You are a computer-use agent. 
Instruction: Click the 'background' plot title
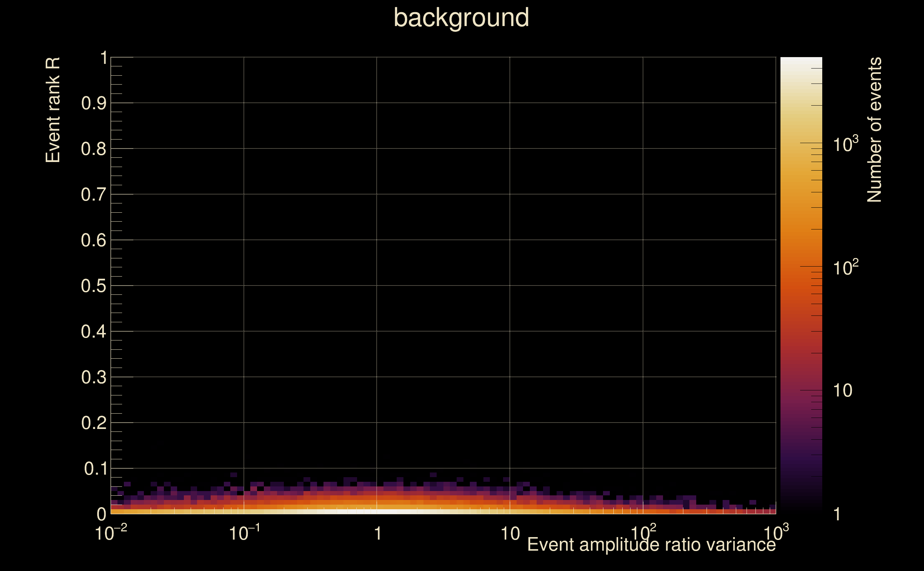click(x=461, y=18)
